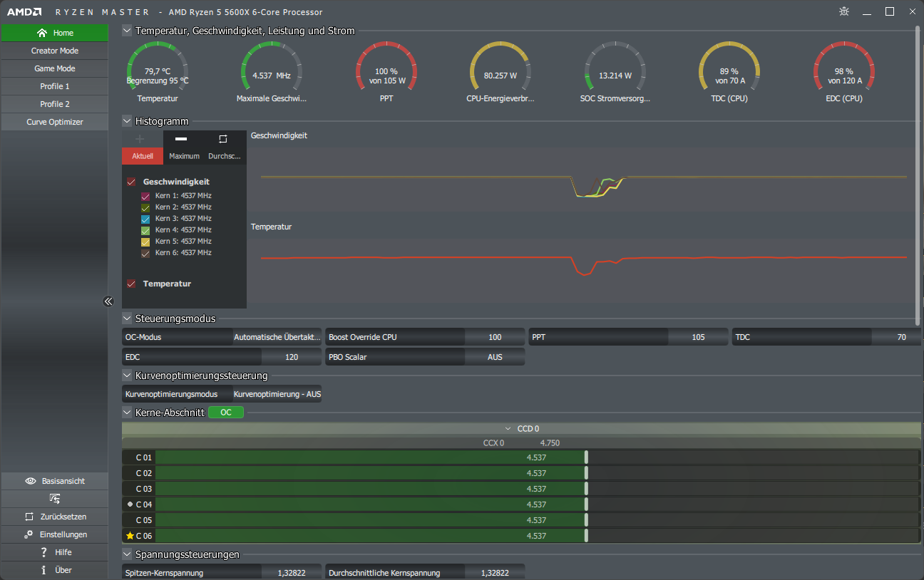Click the Hilfe button label

click(63, 552)
